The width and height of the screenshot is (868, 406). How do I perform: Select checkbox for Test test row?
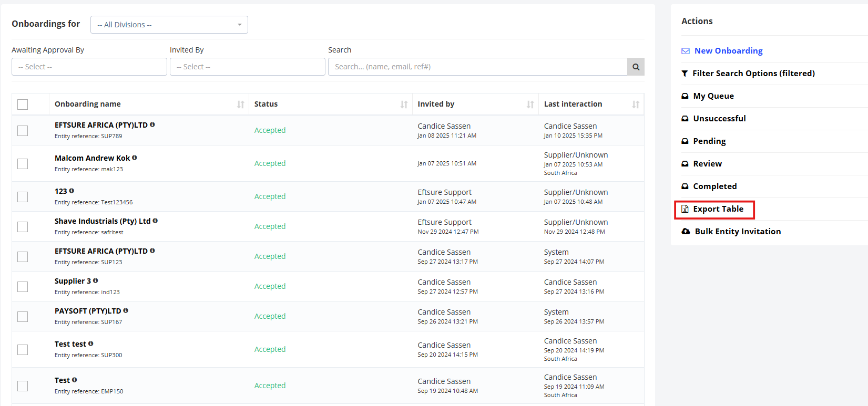click(x=23, y=350)
